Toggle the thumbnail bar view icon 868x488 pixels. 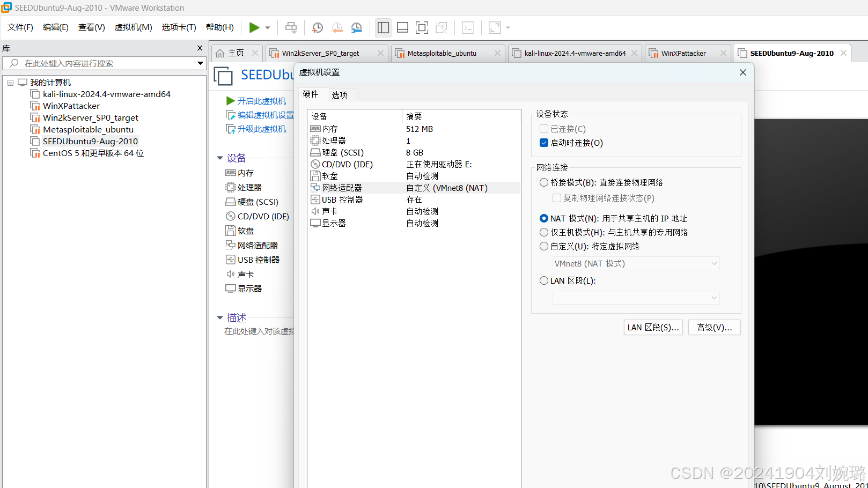coord(403,27)
